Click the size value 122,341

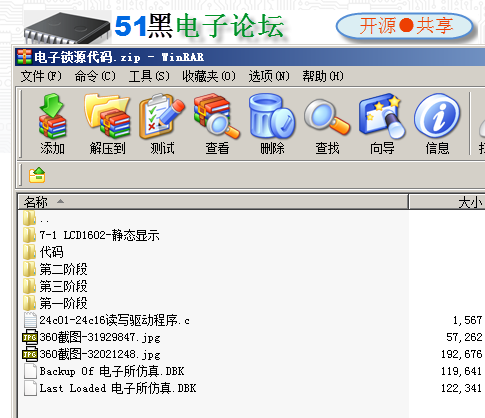point(462,388)
